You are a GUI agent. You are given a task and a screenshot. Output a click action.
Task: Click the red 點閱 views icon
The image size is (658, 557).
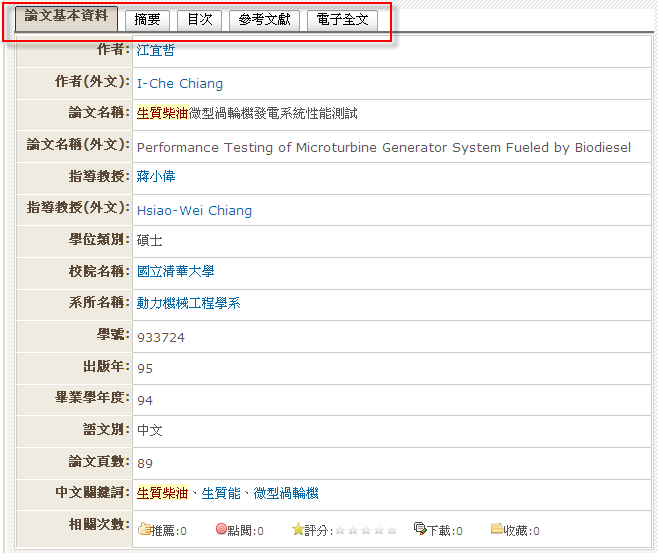221,530
